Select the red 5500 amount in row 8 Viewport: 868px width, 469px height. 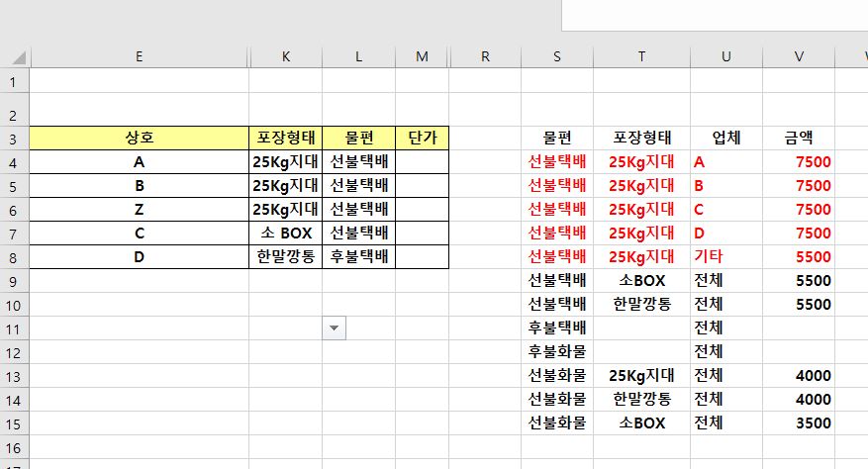tap(799, 257)
